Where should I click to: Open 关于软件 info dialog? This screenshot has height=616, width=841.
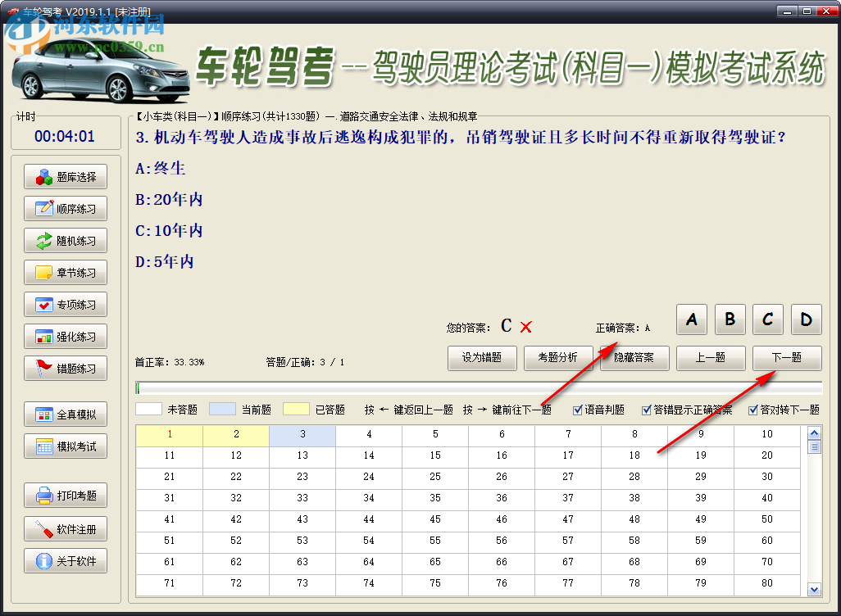(66, 561)
